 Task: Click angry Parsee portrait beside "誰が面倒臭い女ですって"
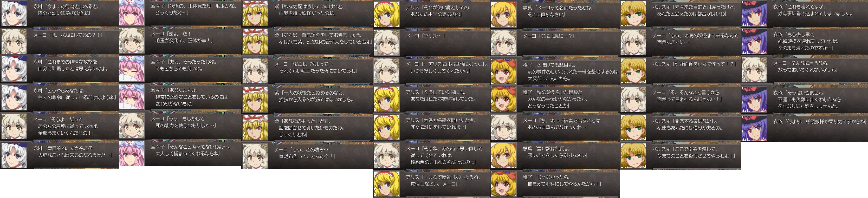coord(633,71)
